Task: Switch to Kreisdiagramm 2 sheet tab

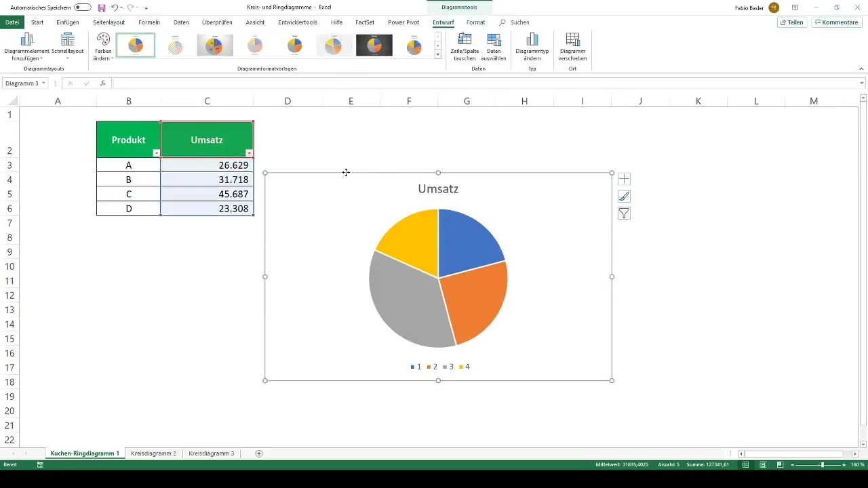Action: [x=154, y=453]
